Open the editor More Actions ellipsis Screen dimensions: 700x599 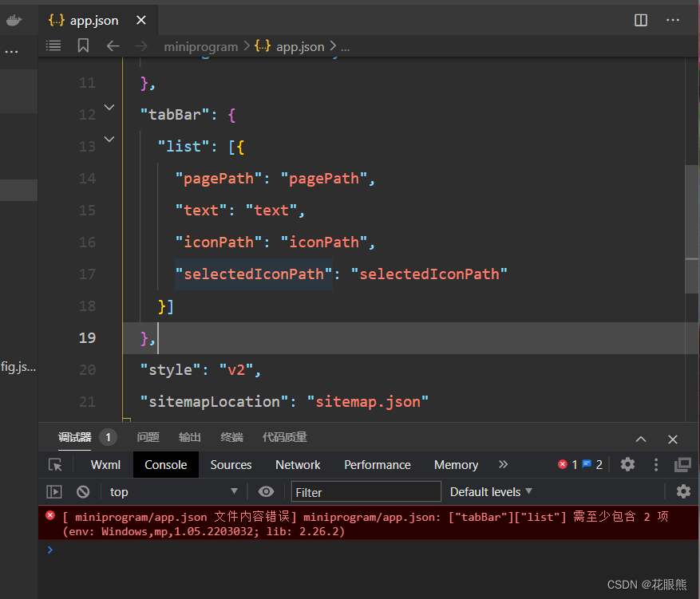point(673,20)
